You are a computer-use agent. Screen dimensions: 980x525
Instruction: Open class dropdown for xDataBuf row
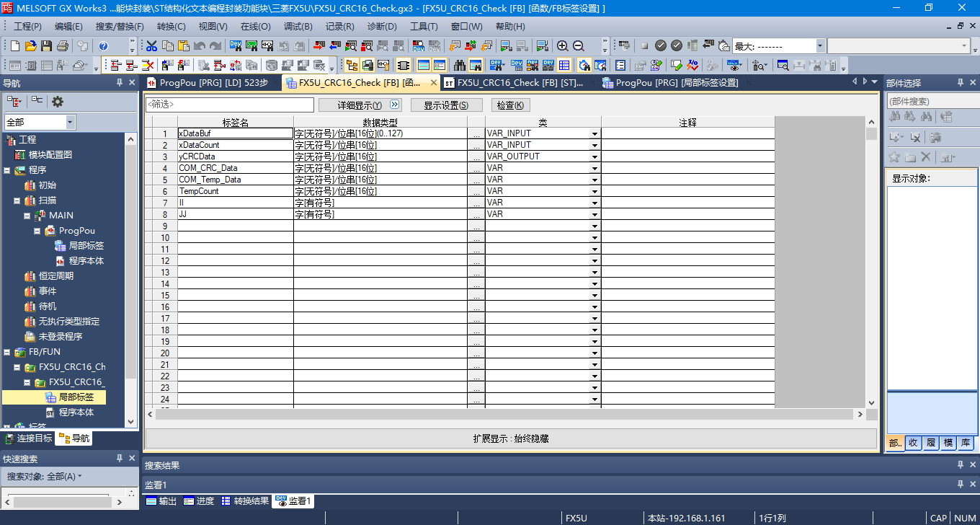594,133
